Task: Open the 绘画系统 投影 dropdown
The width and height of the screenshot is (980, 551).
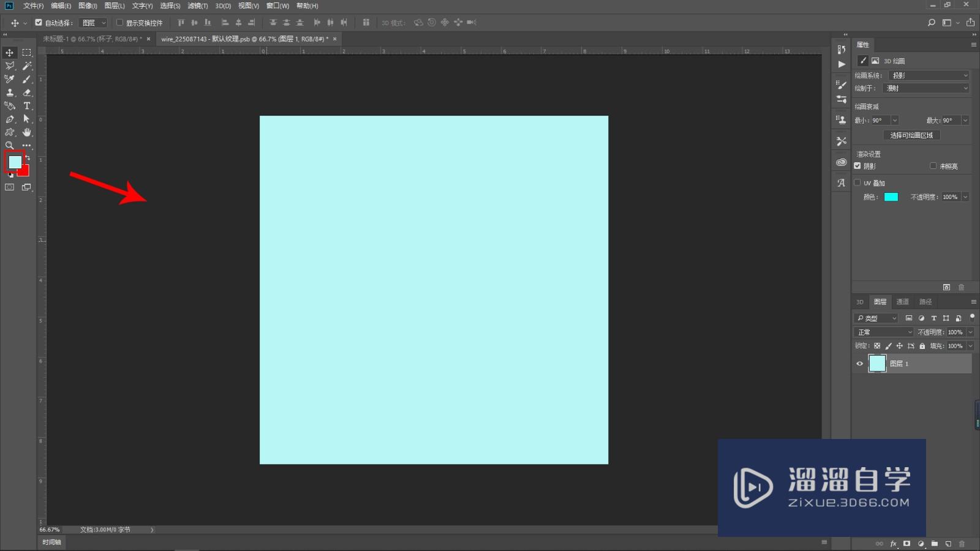Action: 929,75
